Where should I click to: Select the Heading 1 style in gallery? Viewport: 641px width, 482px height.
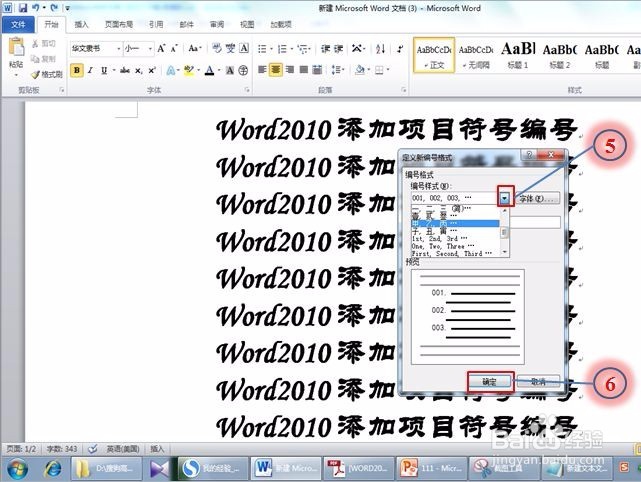(x=518, y=56)
